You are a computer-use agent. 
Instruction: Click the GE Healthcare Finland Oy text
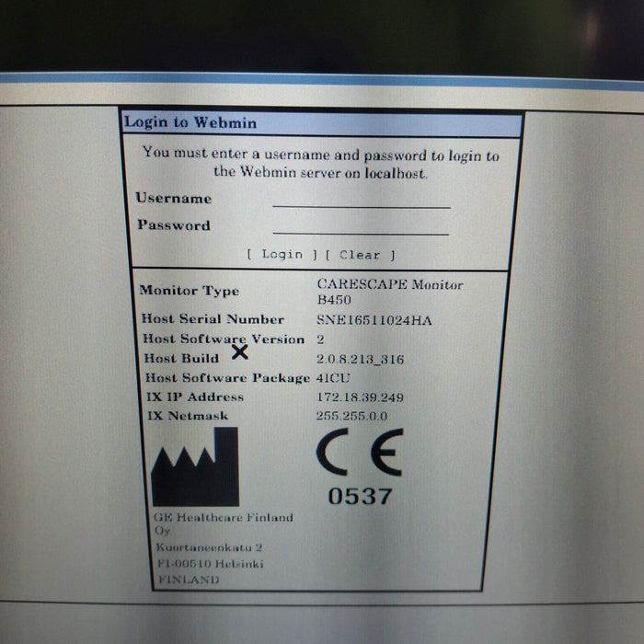click(222, 523)
